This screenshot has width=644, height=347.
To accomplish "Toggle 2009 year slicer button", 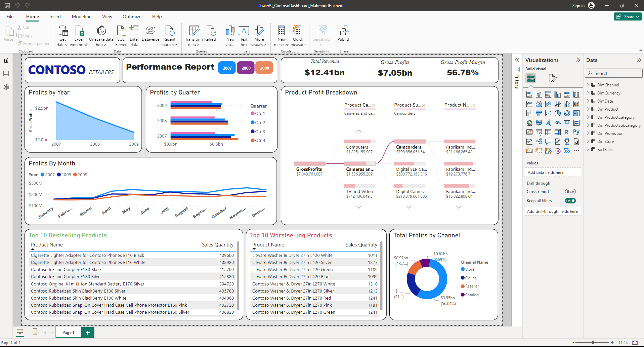I will click(264, 68).
